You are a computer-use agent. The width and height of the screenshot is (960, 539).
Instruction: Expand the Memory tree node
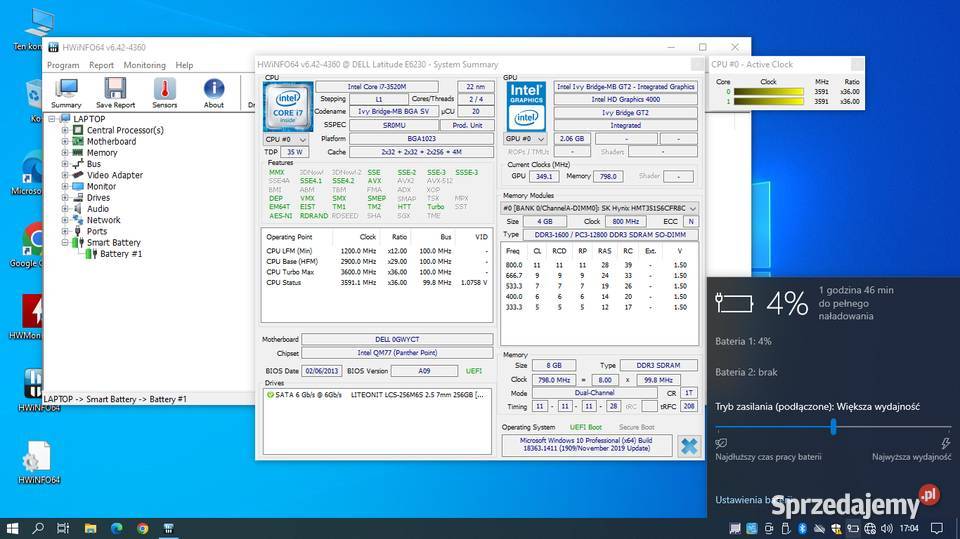[x=65, y=153]
